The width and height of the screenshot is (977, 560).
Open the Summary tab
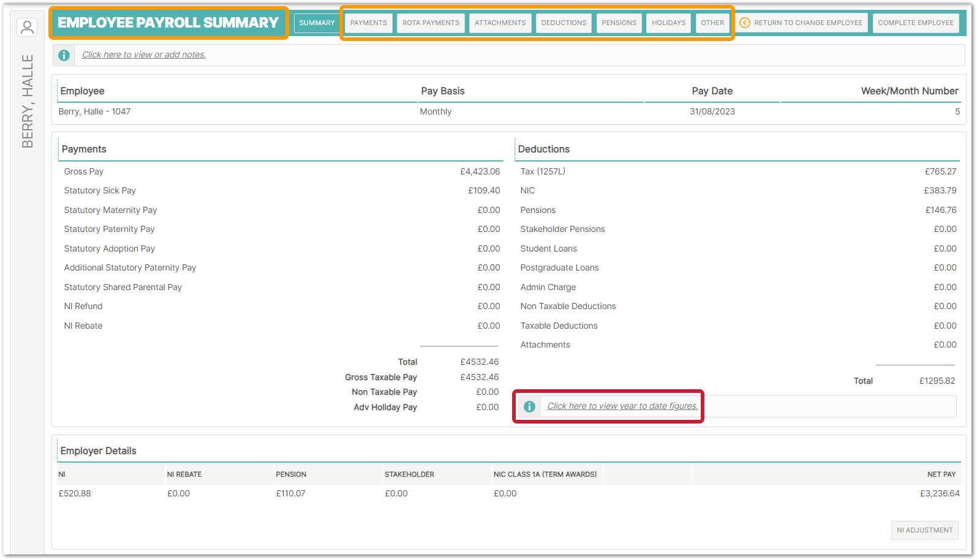click(317, 23)
